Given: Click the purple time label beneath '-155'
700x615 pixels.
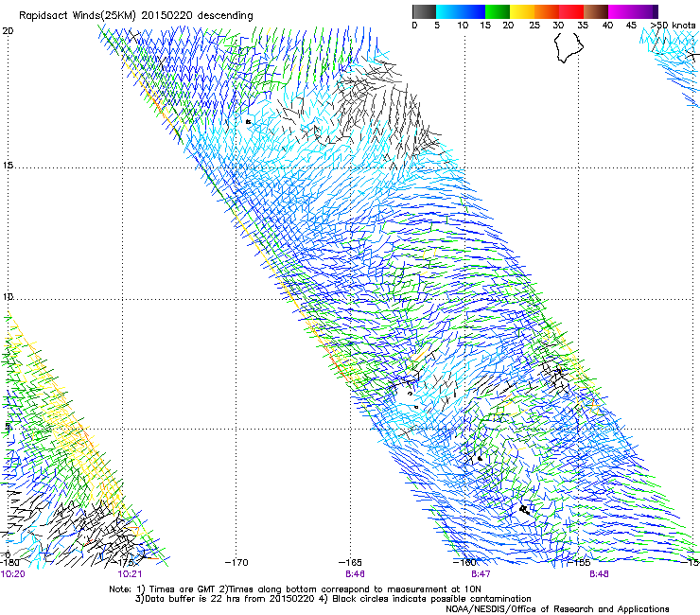Looking at the screenshot, I should [599, 574].
